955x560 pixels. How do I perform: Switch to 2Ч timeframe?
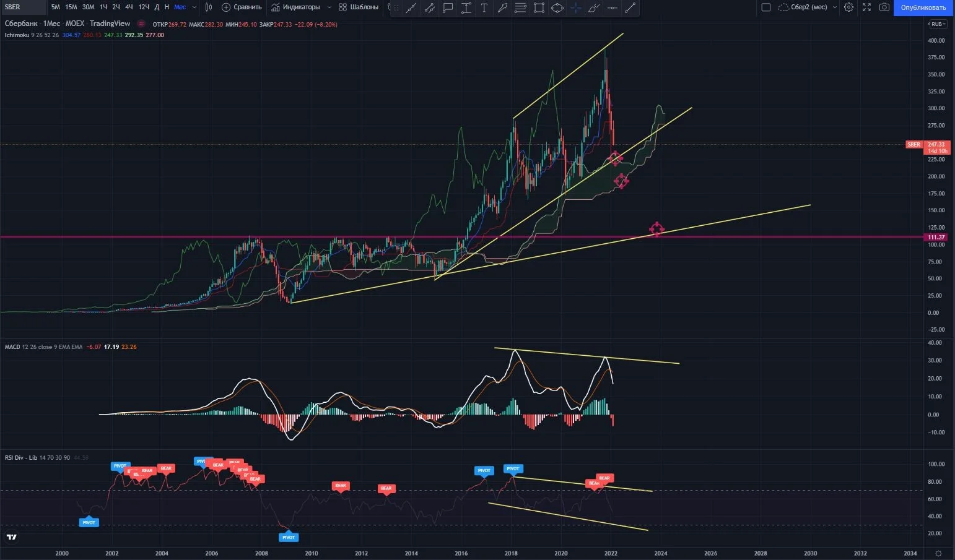[116, 7]
